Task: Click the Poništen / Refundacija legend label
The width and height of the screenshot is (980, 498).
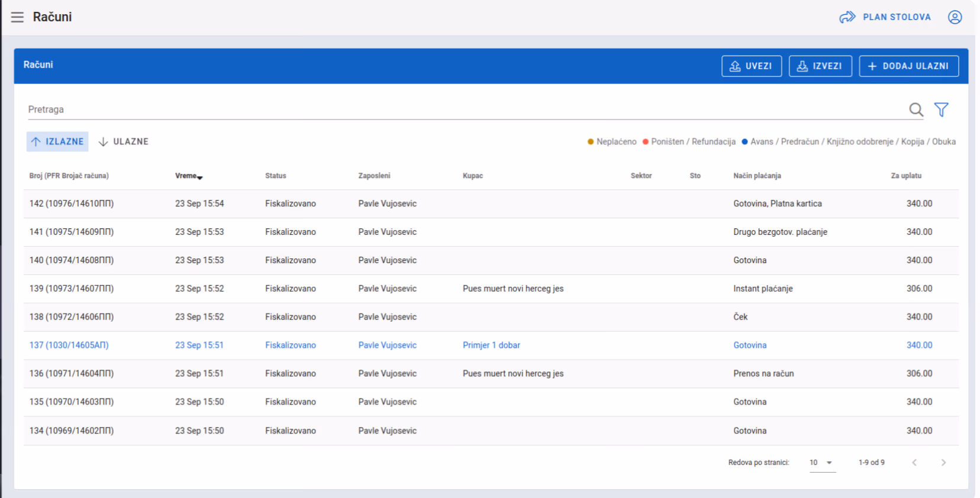Action: (693, 142)
